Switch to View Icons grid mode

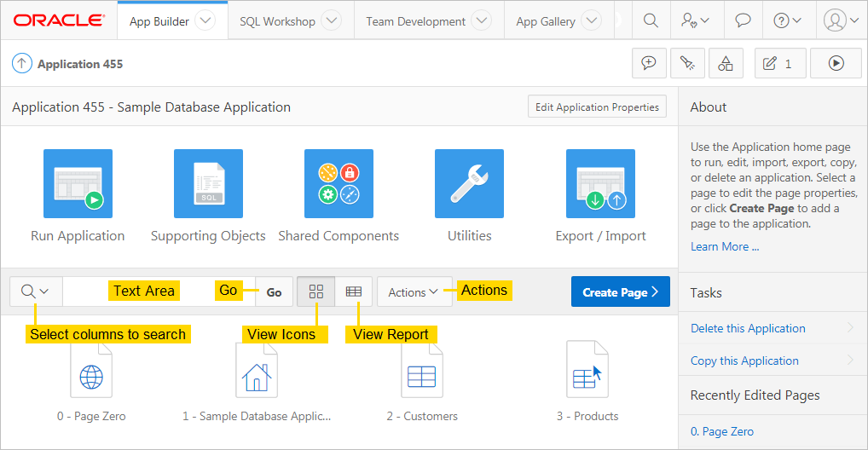tap(316, 291)
